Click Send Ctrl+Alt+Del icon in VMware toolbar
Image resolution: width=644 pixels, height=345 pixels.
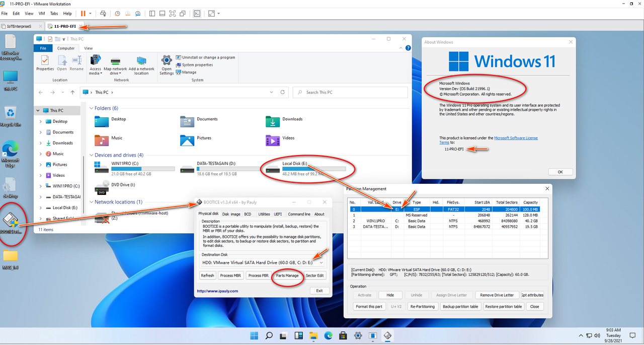tap(103, 14)
